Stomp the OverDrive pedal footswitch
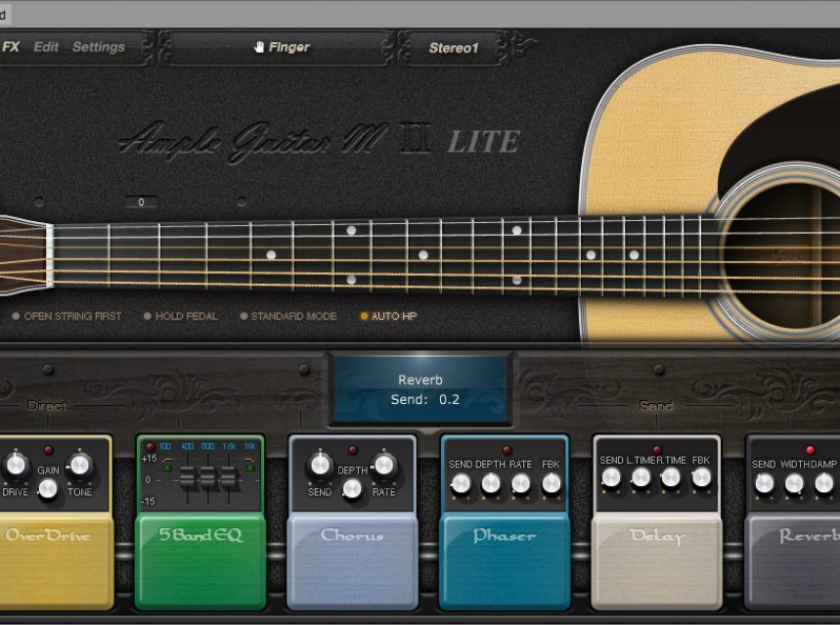 (56, 561)
